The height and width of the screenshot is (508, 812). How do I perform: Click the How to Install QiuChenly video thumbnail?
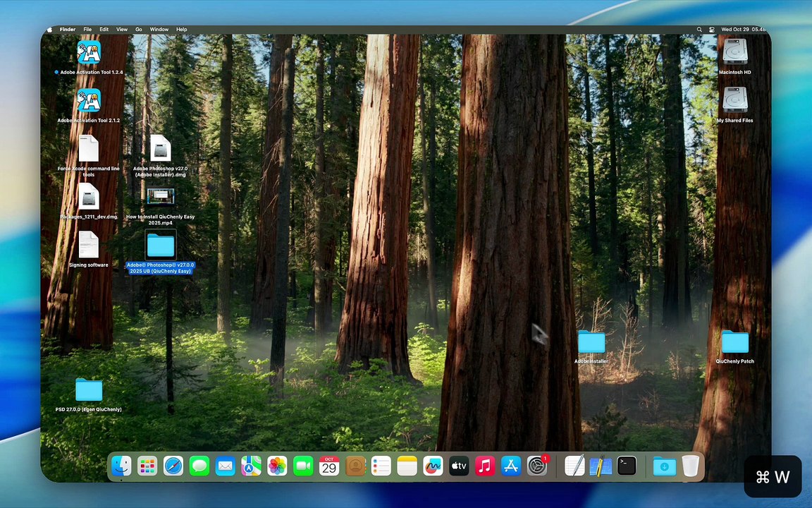click(x=161, y=197)
